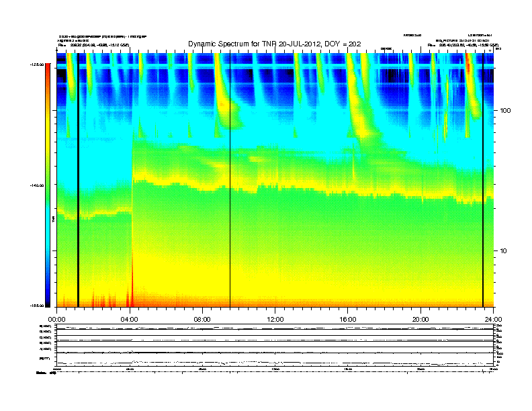Click the -155.00 color scale label
Screen dimensions: 532x411
coord(37,306)
